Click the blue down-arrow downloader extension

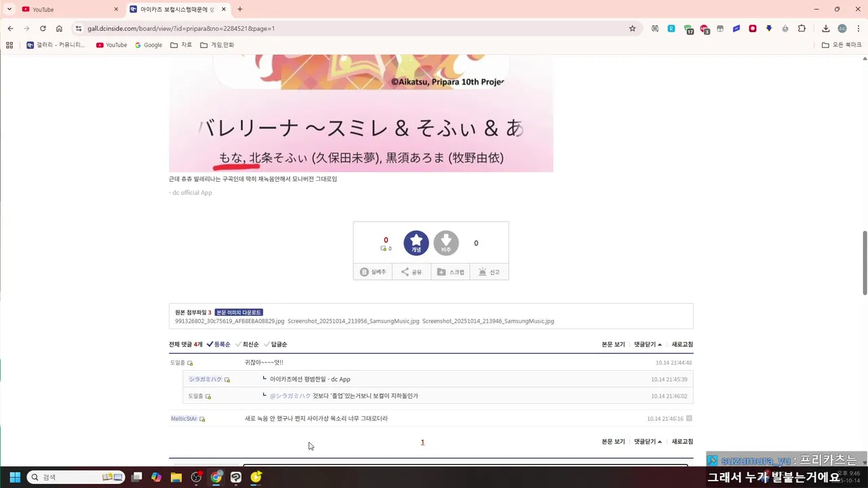(769, 28)
